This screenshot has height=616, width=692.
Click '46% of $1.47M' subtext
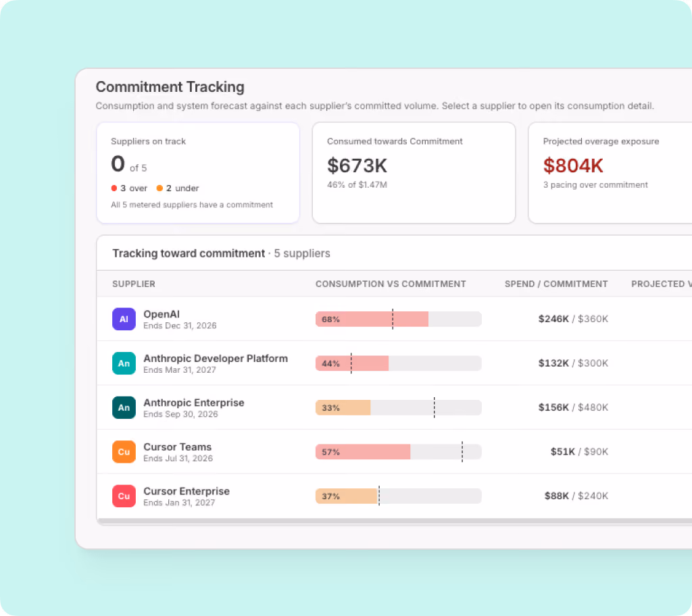pyautogui.click(x=357, y=184)
